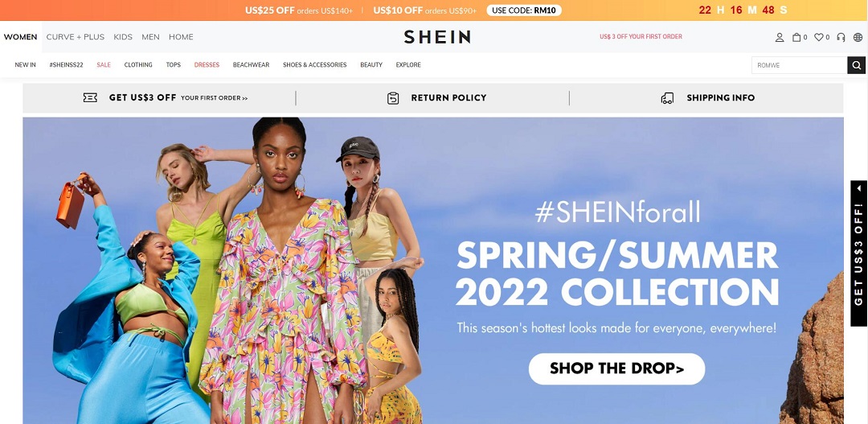Expand the GET US$3 OFF side tab

pos(858,253)
